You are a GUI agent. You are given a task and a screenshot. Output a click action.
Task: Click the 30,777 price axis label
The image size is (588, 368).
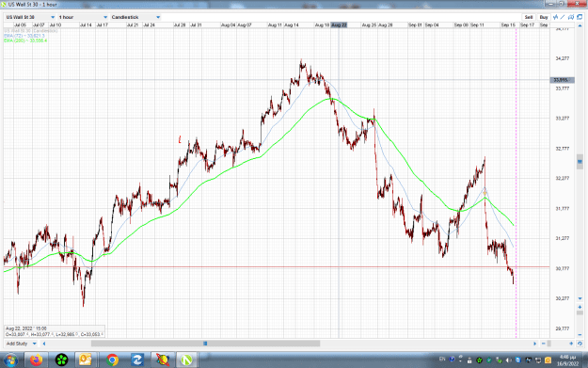562,268
